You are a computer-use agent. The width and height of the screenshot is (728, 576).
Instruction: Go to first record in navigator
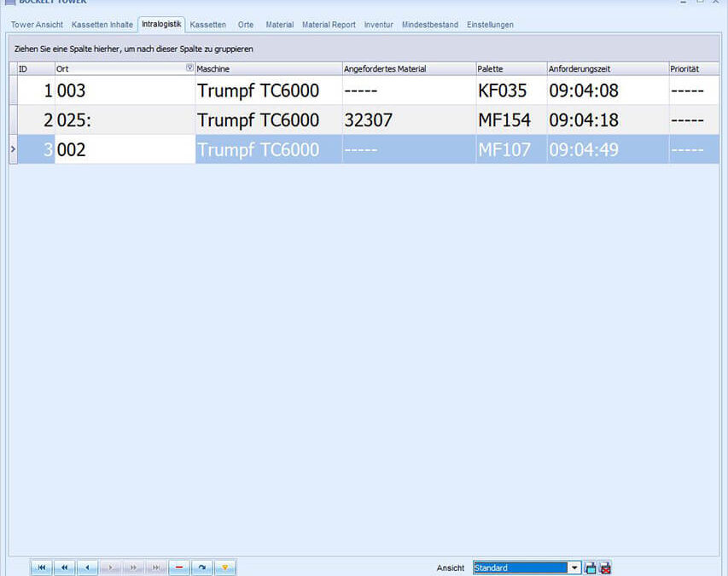coord(42,567)
